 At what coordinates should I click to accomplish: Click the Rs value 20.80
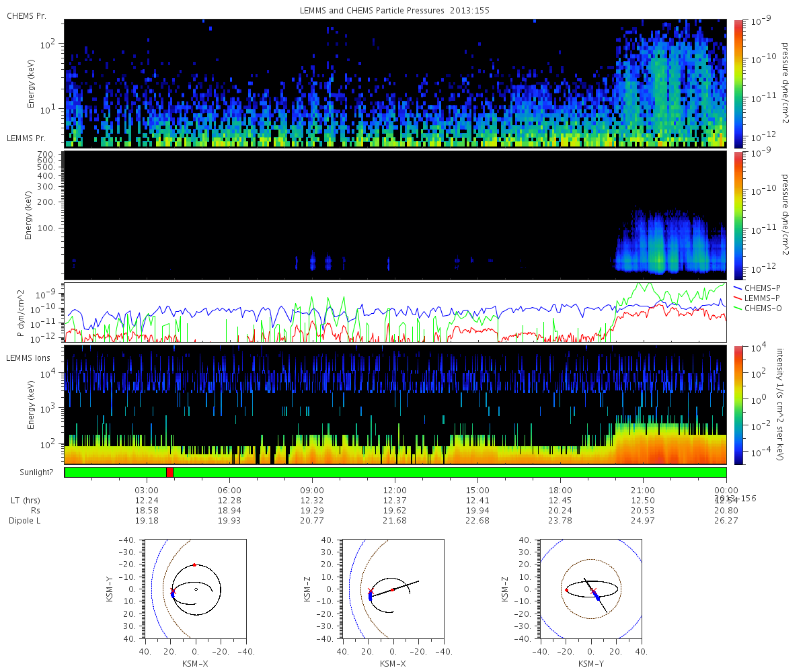(726, 511)
